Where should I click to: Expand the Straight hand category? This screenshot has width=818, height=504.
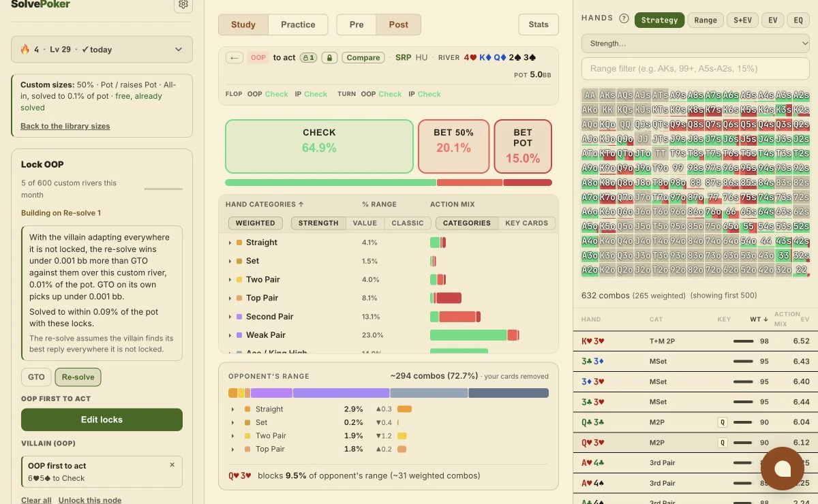[230, 242]
